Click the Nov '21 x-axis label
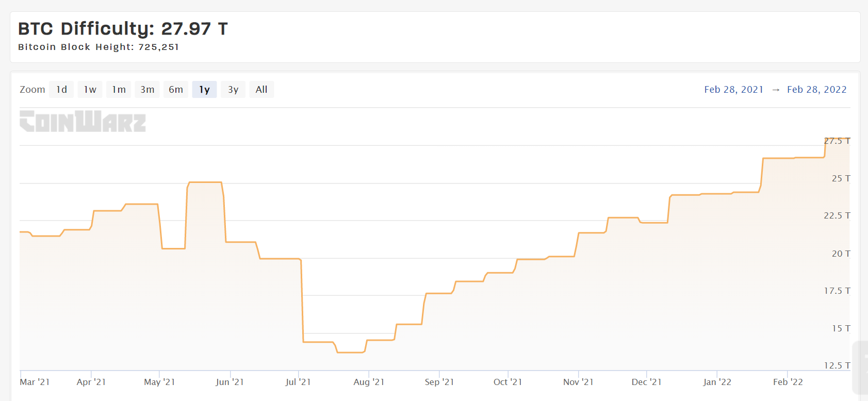The image size is (868, 401). pos(578,382)
